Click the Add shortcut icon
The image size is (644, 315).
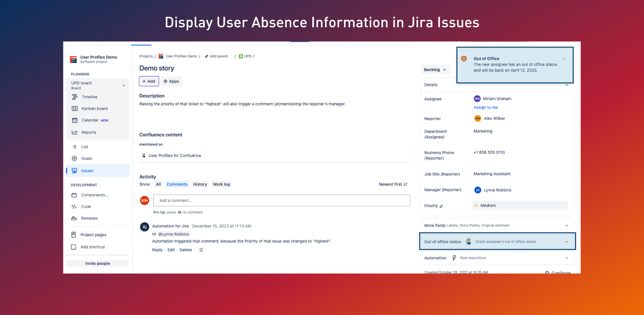click(x=73, y=247)
